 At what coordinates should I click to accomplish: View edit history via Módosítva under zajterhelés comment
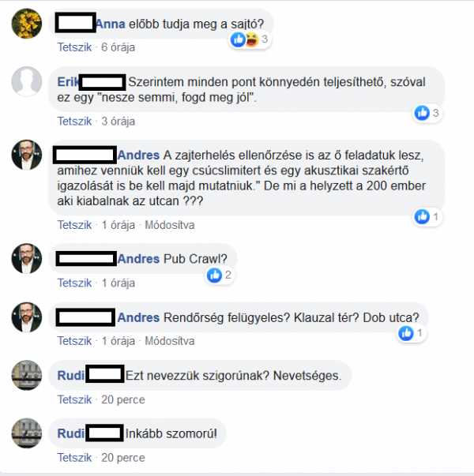170,225
